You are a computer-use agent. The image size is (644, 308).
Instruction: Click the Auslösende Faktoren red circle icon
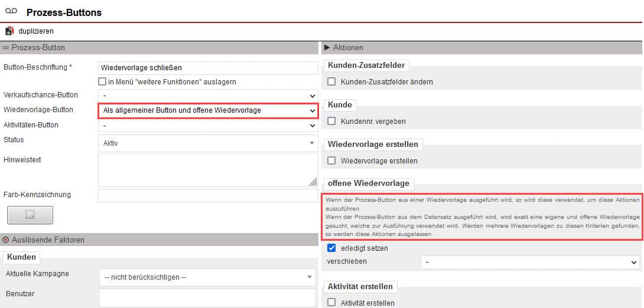click(x=6, y=240)
